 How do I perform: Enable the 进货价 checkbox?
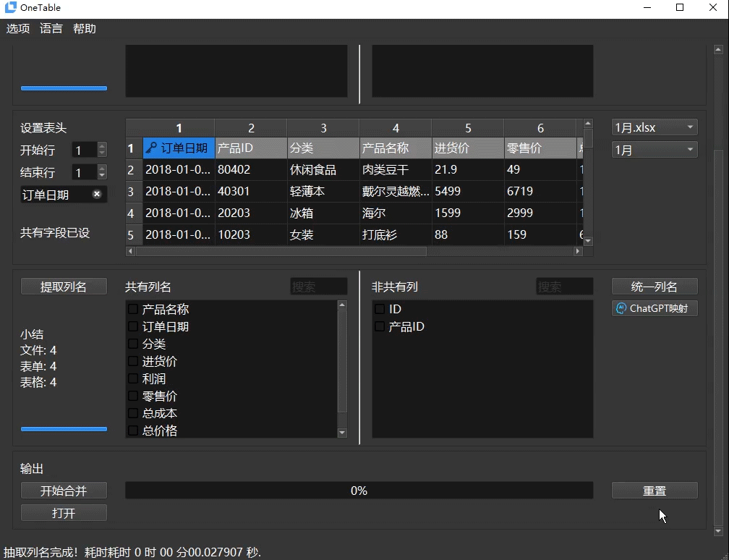(133, 361)
